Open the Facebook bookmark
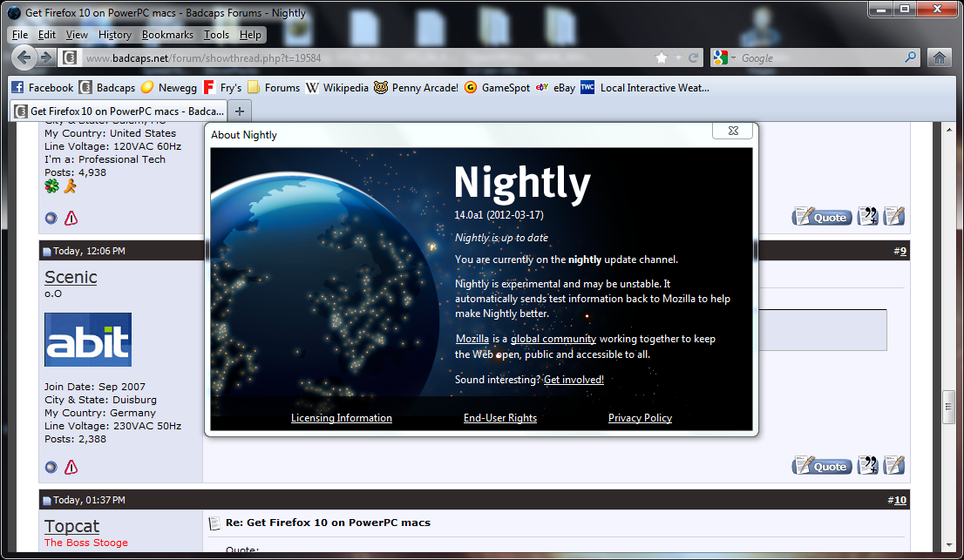964x560 pixels. tap(42, 87)
